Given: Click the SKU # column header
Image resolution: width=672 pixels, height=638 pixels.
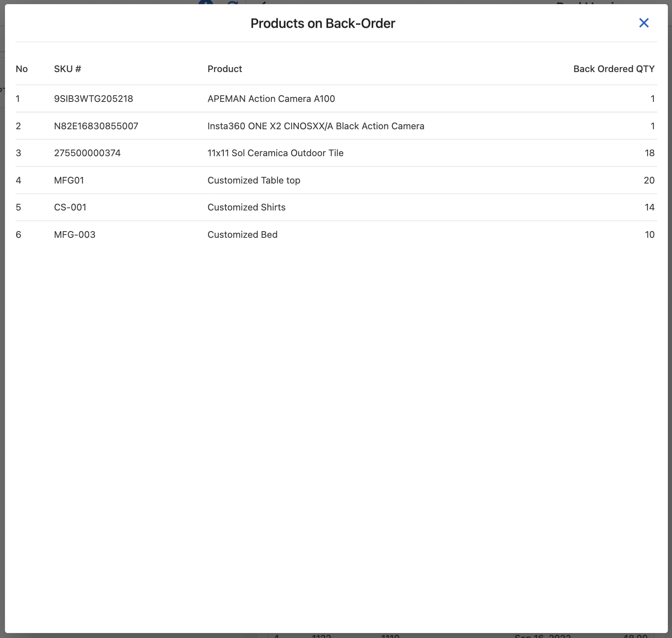Looking at the screenshot, I should pos(68,69).
